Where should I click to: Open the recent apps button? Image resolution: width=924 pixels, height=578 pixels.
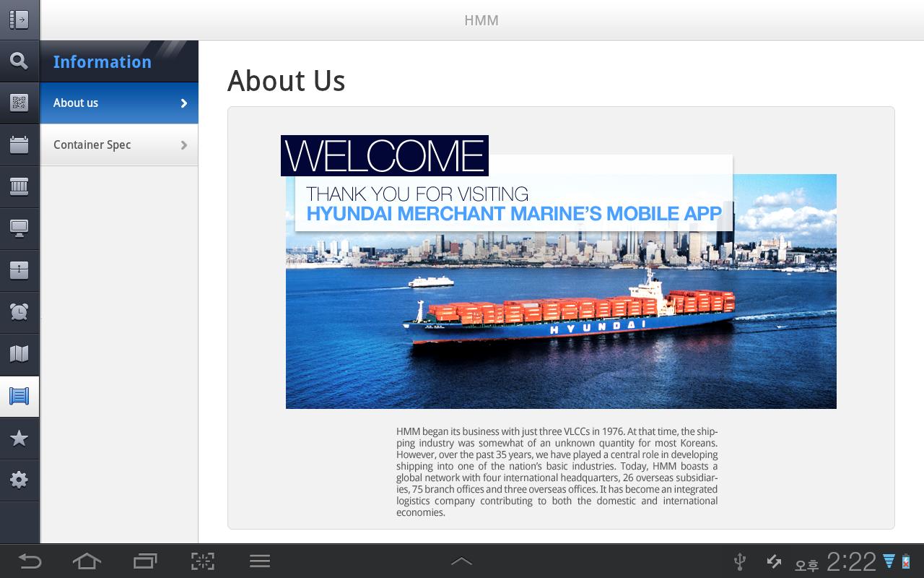(145, 561)
